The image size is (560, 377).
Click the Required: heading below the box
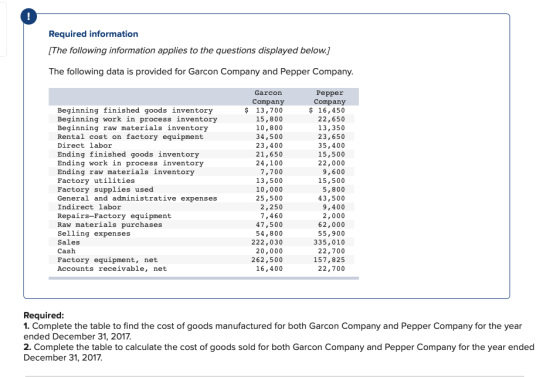[44, 315]
